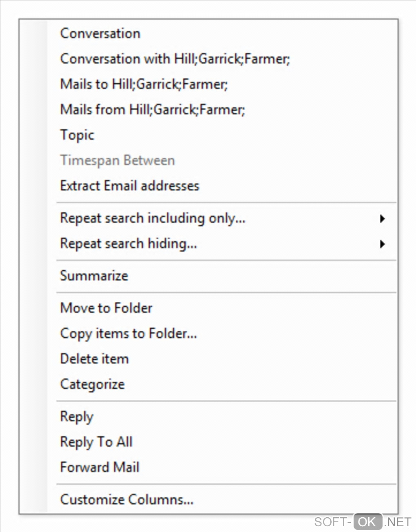Click Reply in the menu
Image resolution: width=416 pixels, height=532 pixels.
point(77,416)
